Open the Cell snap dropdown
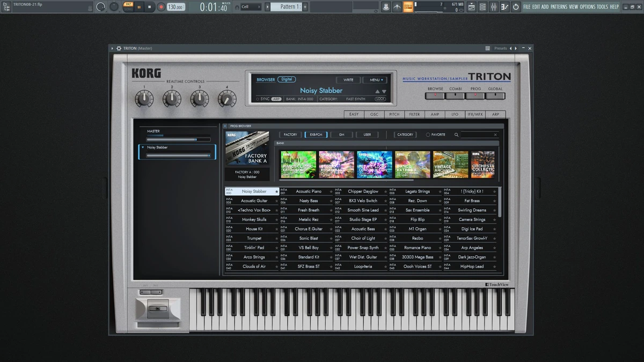 (251, 7)
